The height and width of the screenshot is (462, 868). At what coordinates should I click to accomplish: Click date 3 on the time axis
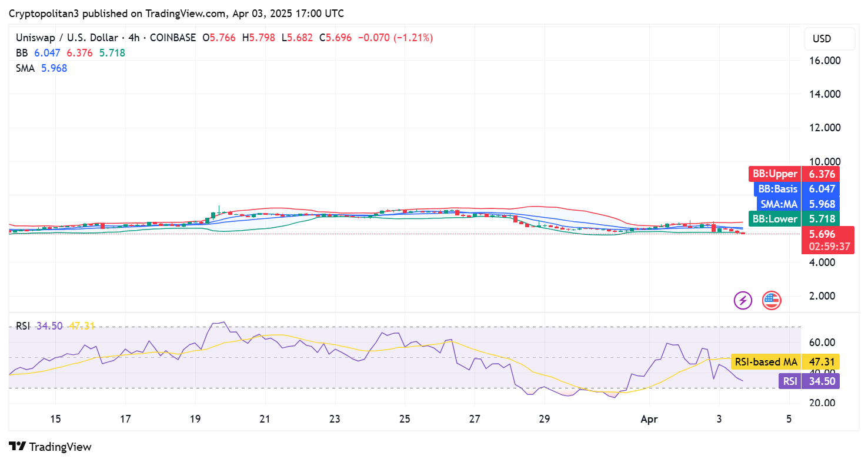coord(719,419)
